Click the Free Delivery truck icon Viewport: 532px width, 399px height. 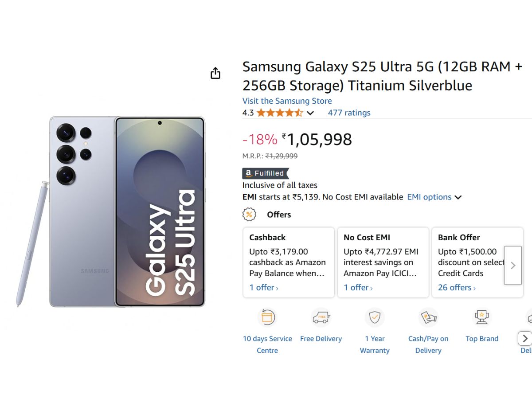pos(321,317)
